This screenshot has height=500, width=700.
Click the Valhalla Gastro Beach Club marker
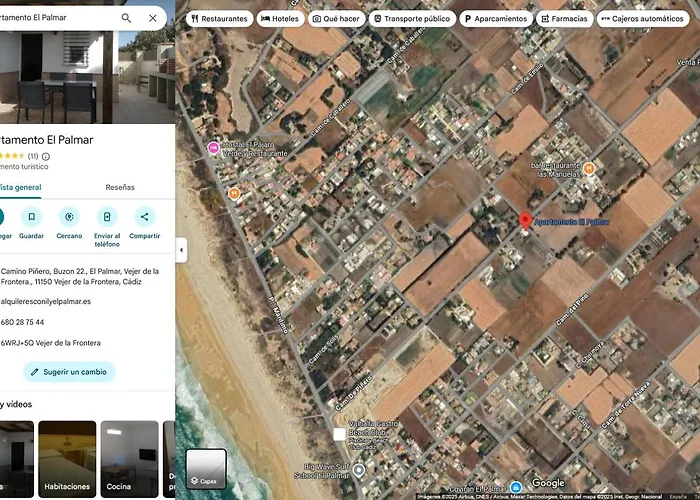coord(339,434)
